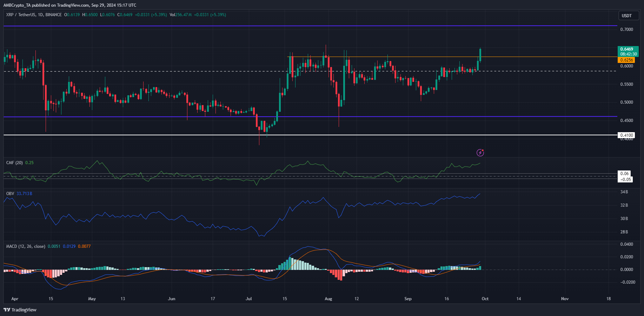Select the OBV indicator label

click(10, 194)
